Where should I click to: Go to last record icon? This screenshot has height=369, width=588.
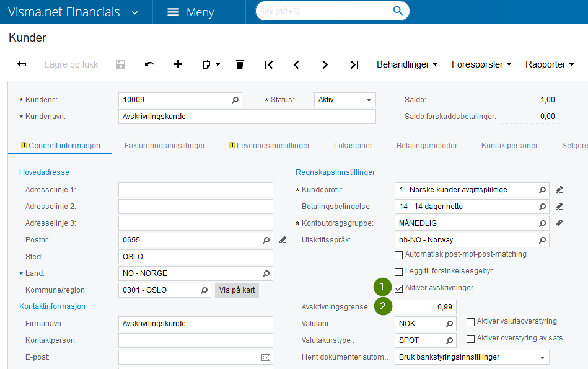(x=354, y=65)
